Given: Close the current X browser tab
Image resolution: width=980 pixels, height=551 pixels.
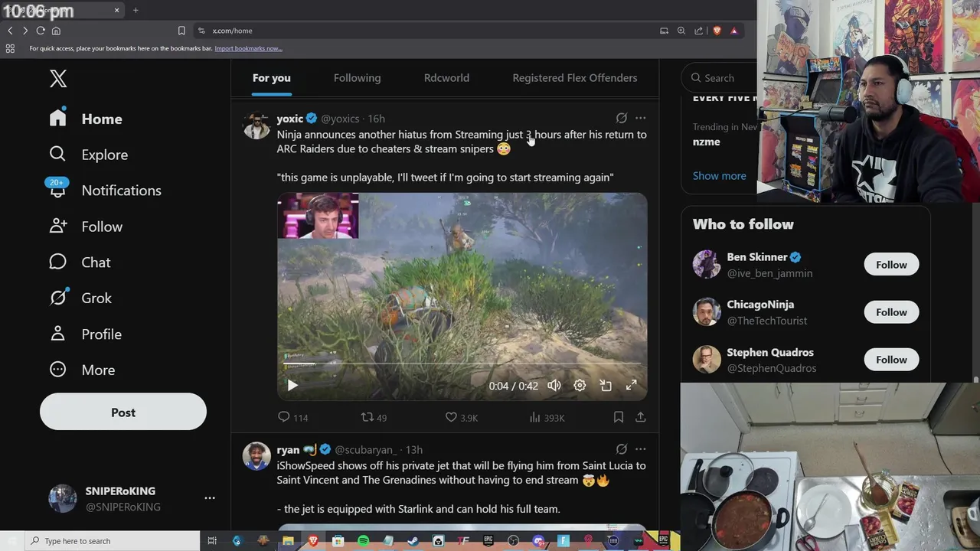Looking at the screenshot, I should click(x=117, y=10).
